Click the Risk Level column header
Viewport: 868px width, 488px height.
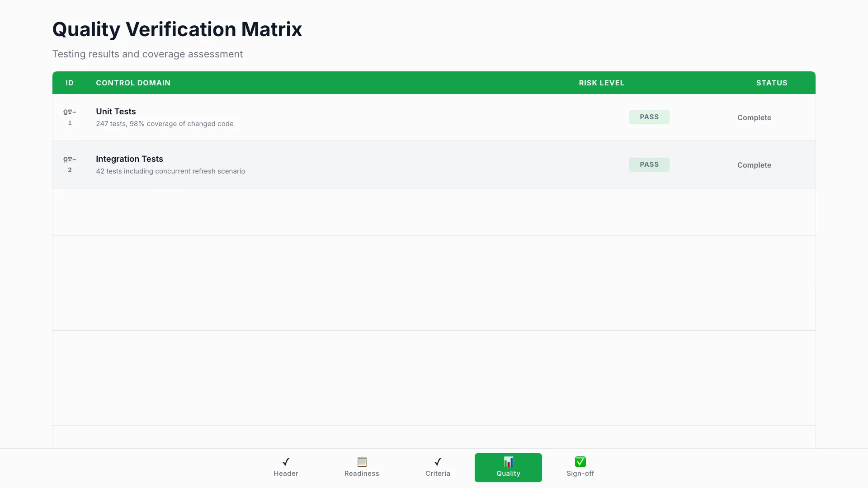point(601,83)
